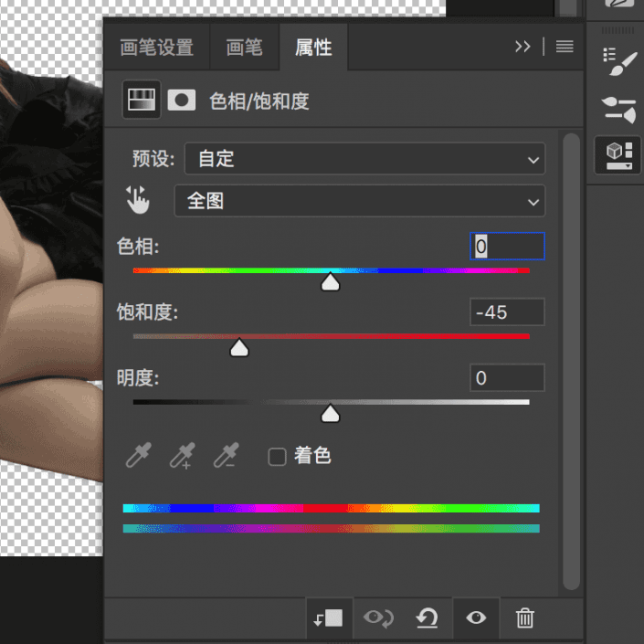
Task: Click the 色相 value field
Action: pos(507,246)
